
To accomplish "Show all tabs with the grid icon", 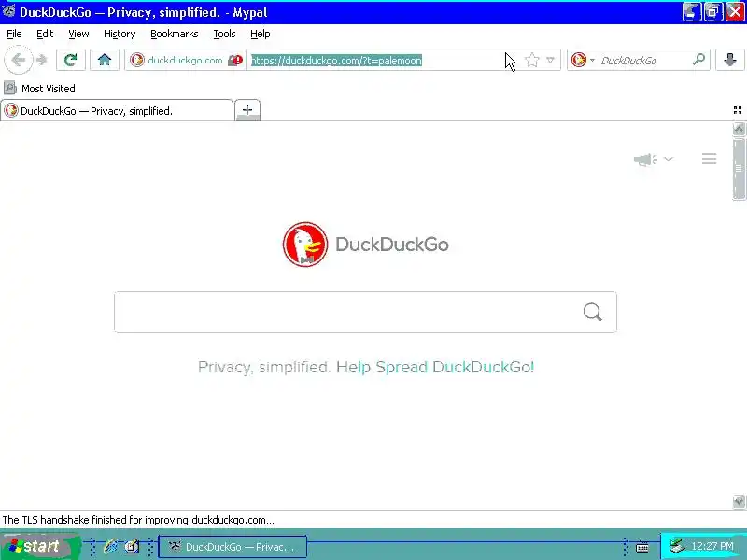I will pos(738,110).
